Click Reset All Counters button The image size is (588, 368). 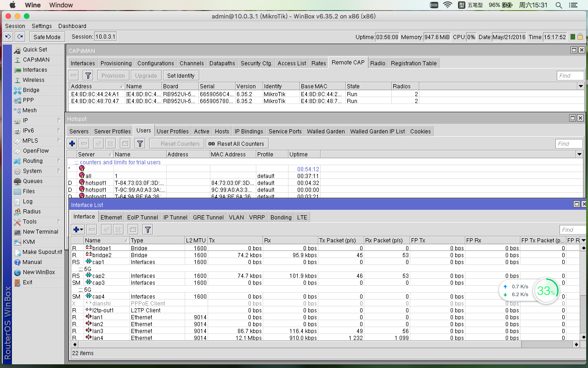pyautogui.click(x=237, y=144)
